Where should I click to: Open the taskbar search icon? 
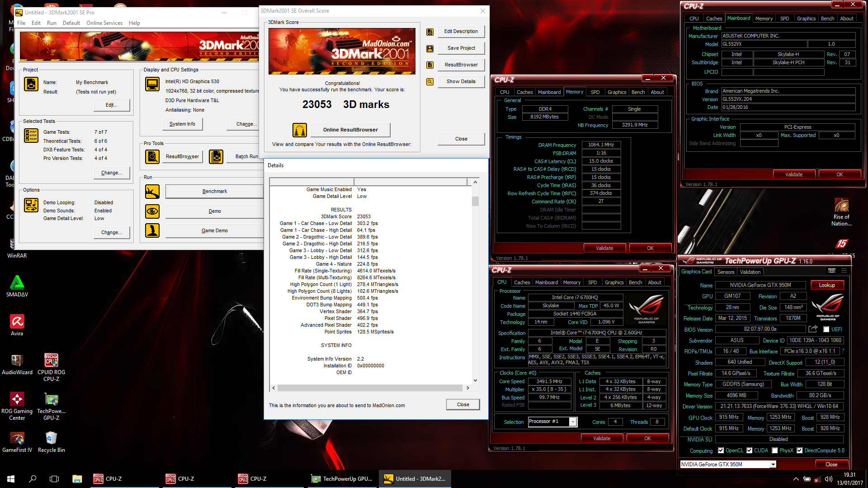point(33,479)
